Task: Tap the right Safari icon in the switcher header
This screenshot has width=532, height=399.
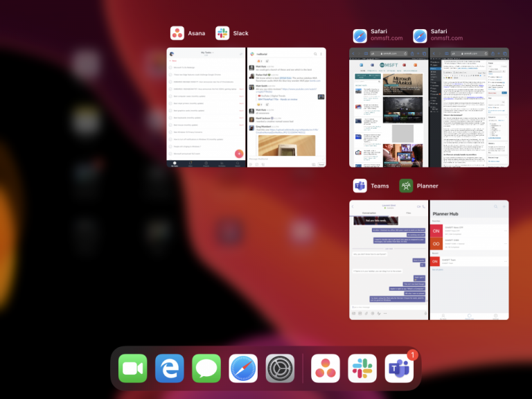Action: pyautogui.click(x=420, y=36)
